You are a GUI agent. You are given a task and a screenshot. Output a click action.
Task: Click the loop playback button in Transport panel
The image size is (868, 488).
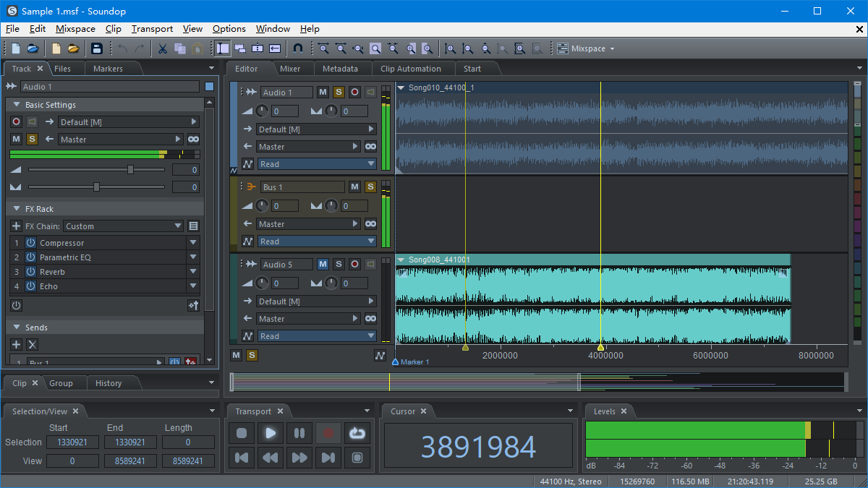pyautogui.click(x=357, y=433)
